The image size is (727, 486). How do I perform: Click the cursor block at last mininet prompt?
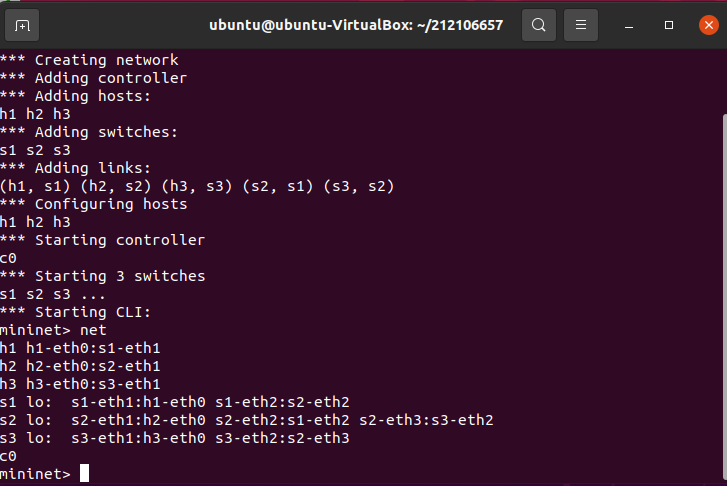85,473
